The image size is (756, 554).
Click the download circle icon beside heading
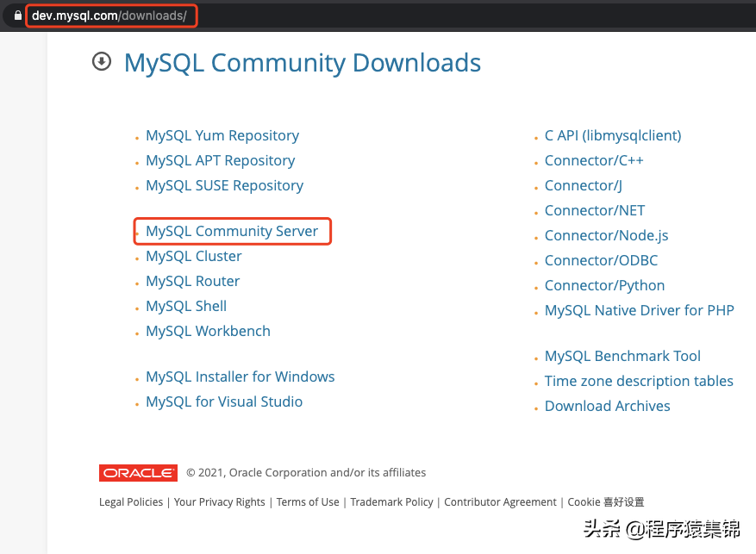coord(102,62)
